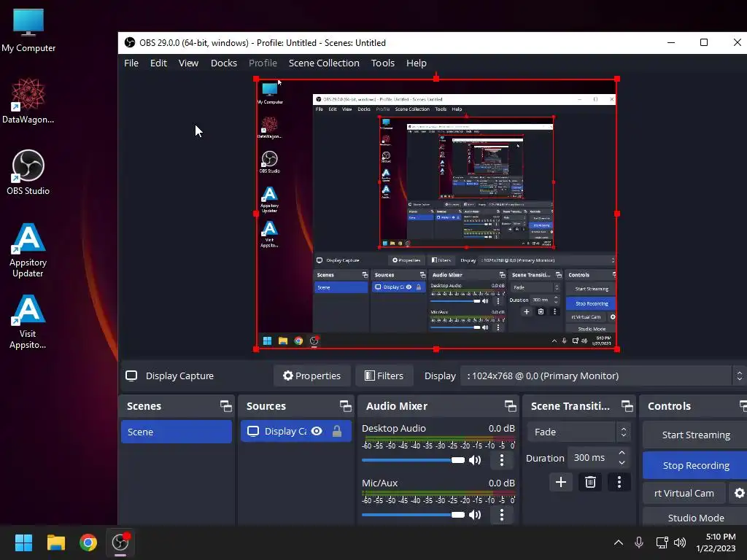Open Virtual Camera settings gear
Screen dimensions: 747x560
739,494
